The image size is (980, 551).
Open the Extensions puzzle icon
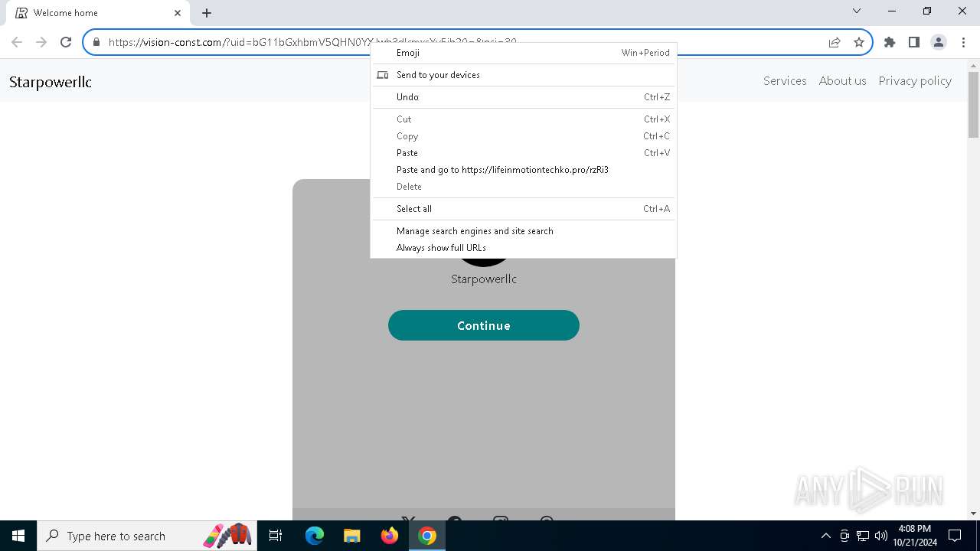(x=890, y=42)
